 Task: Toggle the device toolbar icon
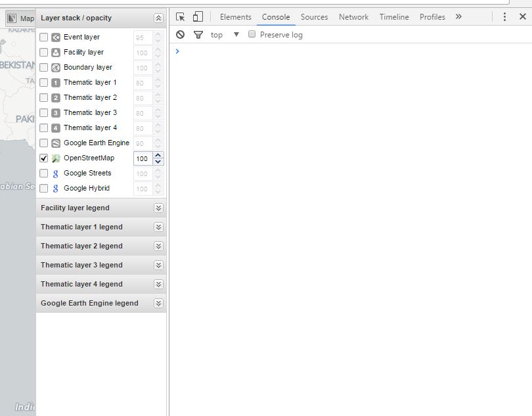pos(198,17)
